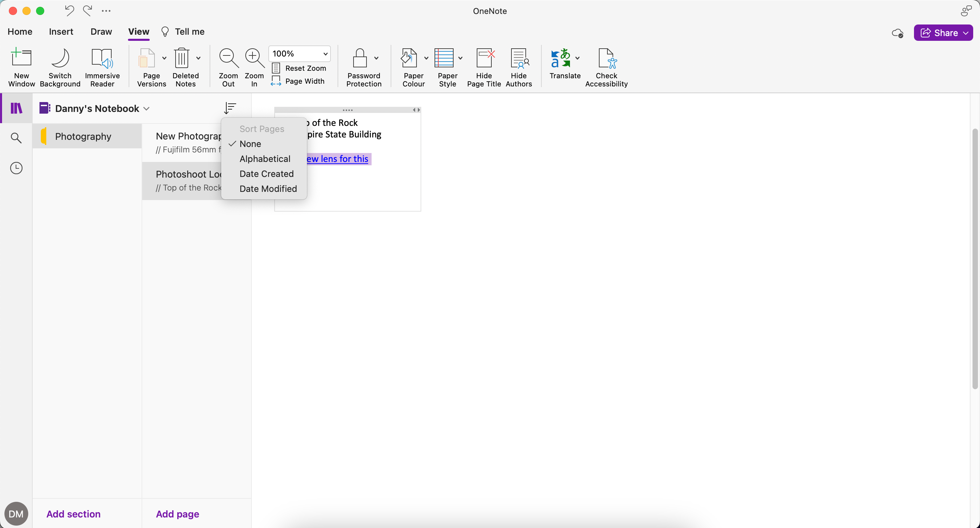Open a New Window
This screenshot has width=980, height=528.
(21, 67)
